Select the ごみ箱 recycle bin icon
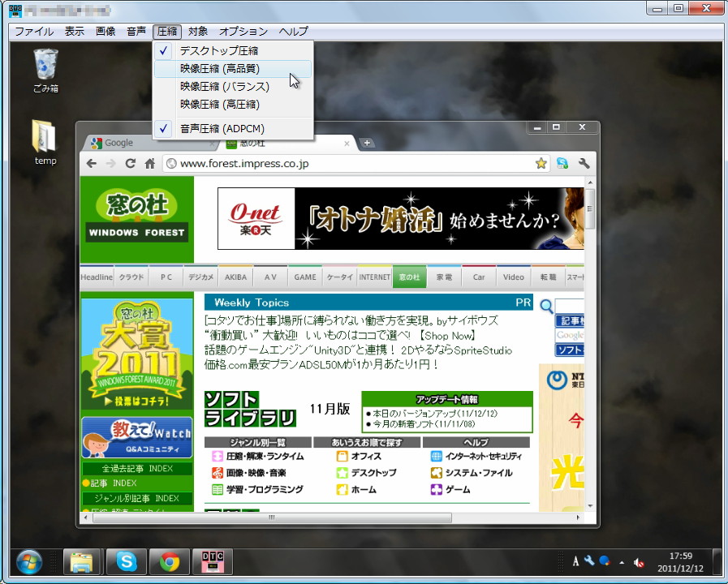The image size is (728, 584). coord(45,71)
